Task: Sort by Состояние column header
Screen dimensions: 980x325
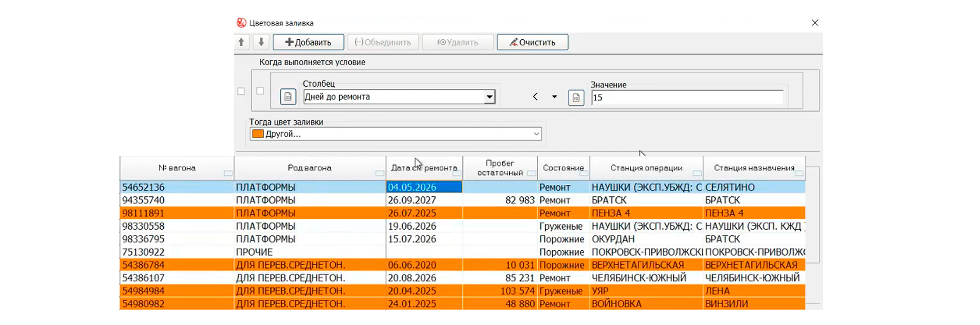Action: [x=563, y=168]
